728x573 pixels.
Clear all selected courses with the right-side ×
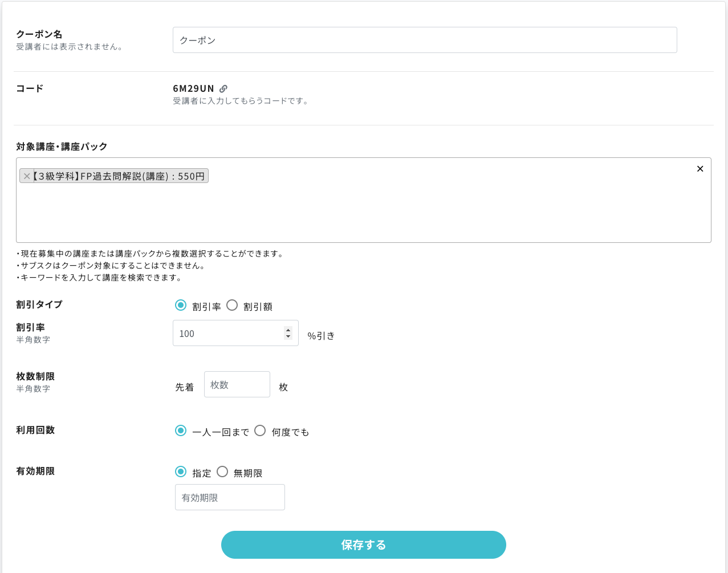[700, 169]
